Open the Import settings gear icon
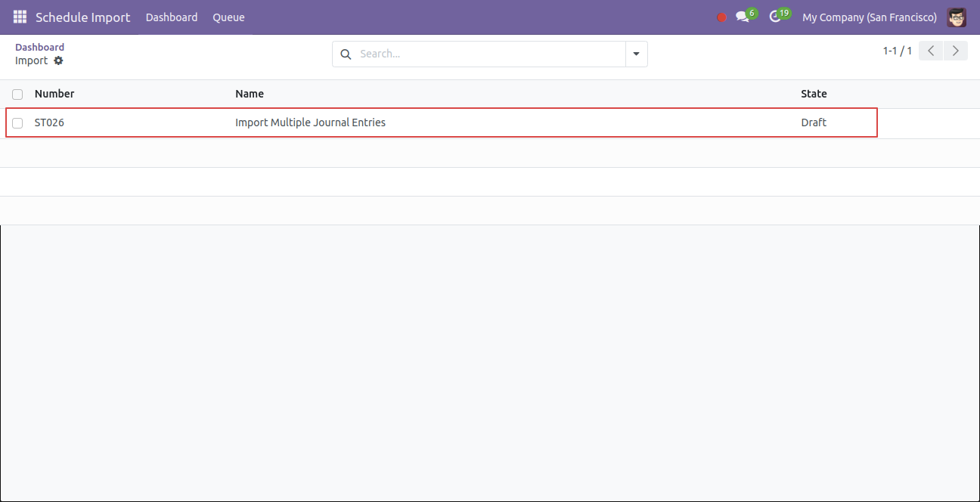The image size is (980, 502). tap(58, 60)
